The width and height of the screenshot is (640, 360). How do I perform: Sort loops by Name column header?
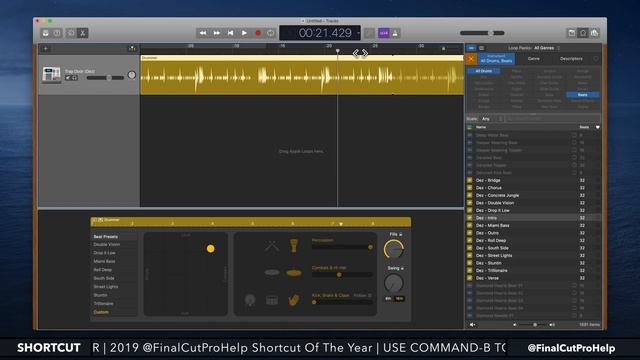[x=481, y=127]
